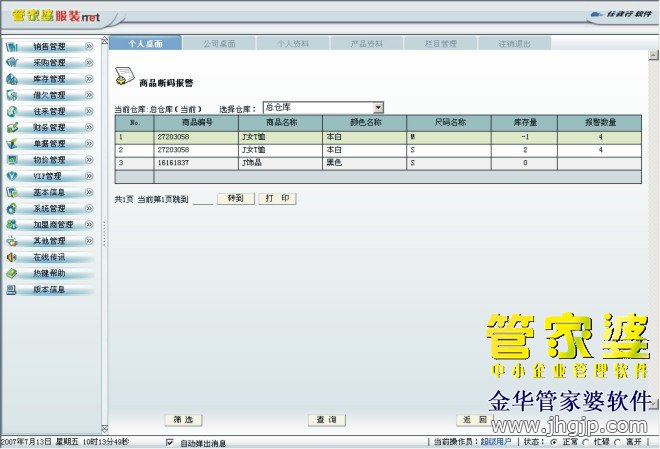Click the 物价管理 sidebar icon
This screenshot has height=449, width=660.
[x=12, y=160]
